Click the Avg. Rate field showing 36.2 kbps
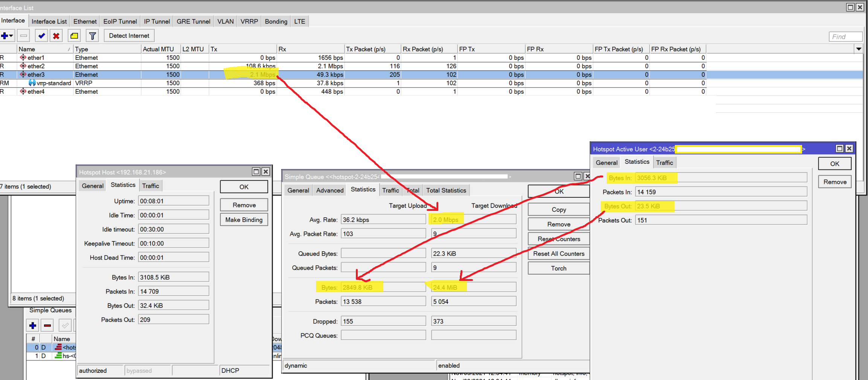The width and height of the screenshot is (868, 380). 383,220
